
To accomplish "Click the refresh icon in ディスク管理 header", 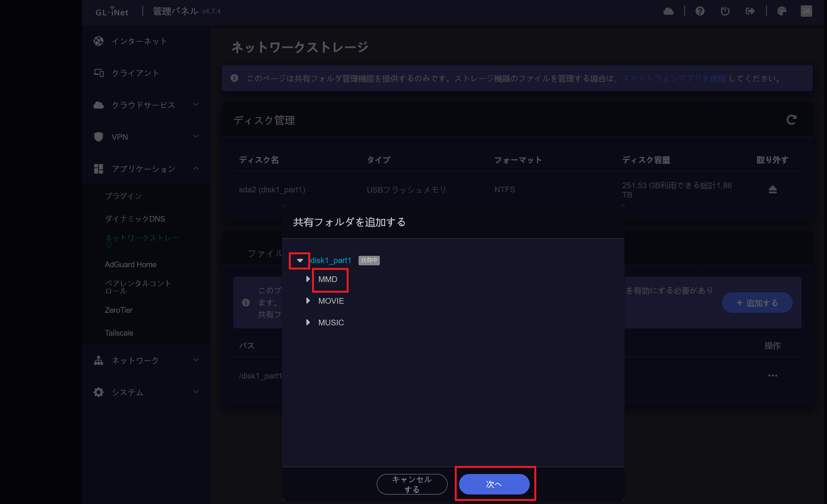I will pos(791,120).
